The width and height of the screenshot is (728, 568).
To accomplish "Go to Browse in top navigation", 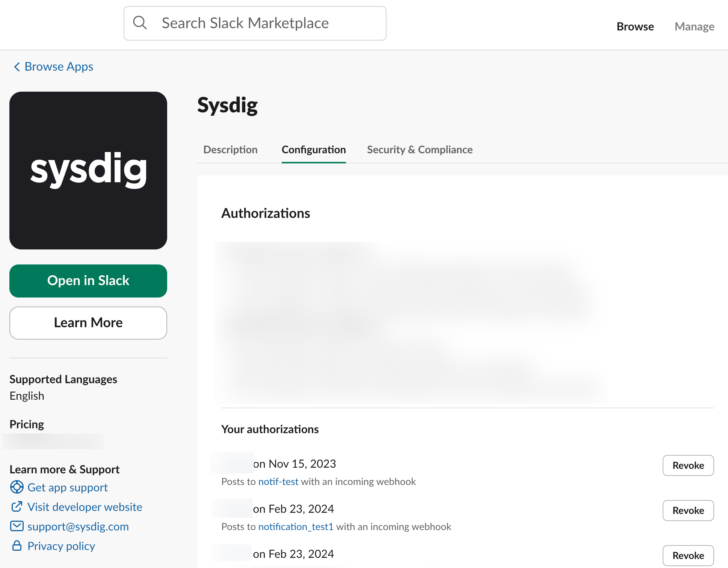I will tap(635, 26).
